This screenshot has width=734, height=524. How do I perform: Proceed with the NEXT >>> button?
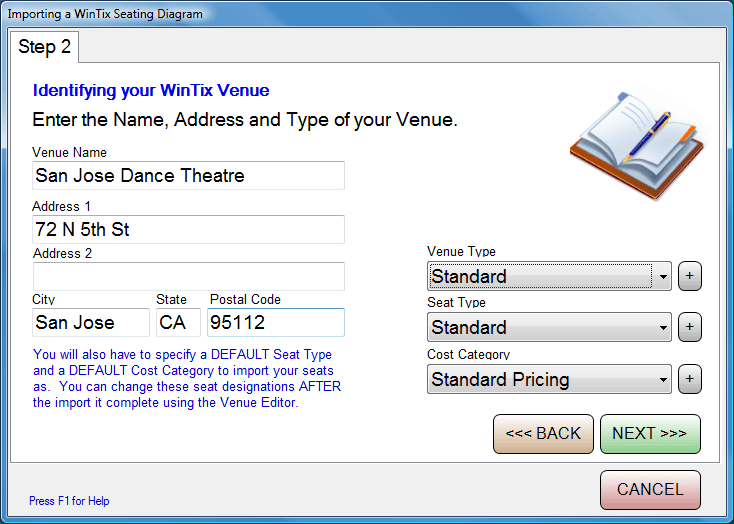coord(650,434)
